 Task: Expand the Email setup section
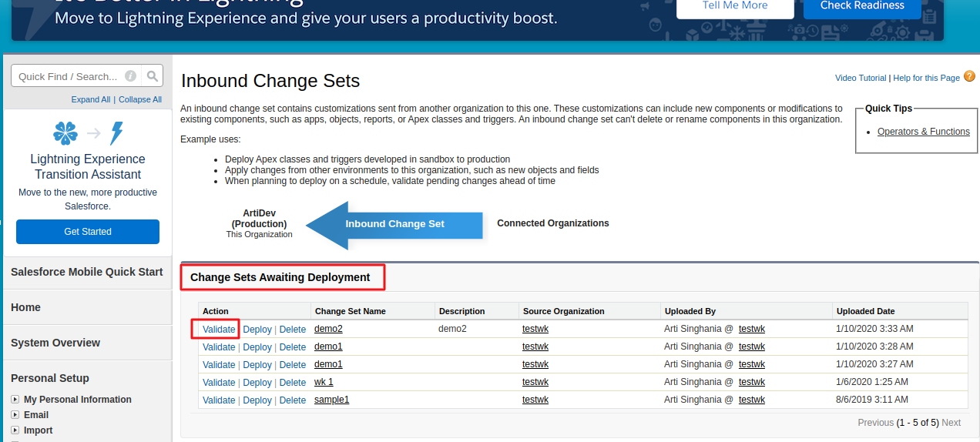(15, 415)
